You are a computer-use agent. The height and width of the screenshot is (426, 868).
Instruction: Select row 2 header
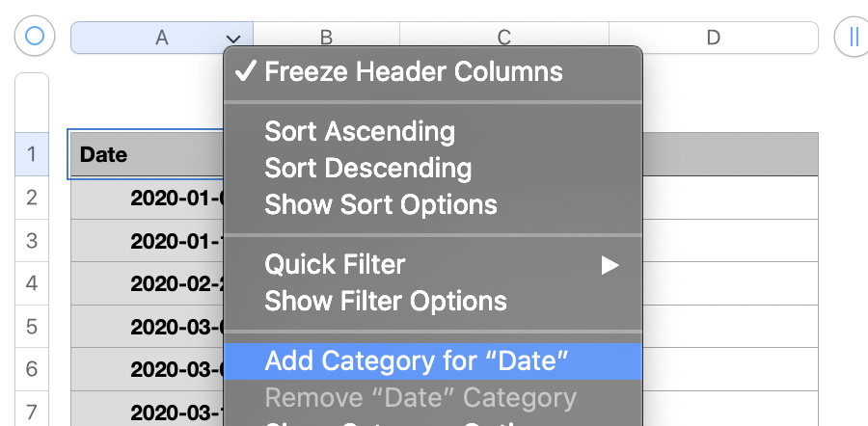(32, 198)
